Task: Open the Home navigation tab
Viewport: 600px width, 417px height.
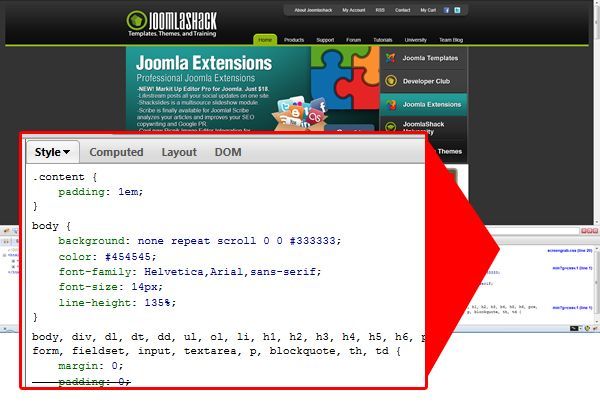Action: click(x=265, y=40)
